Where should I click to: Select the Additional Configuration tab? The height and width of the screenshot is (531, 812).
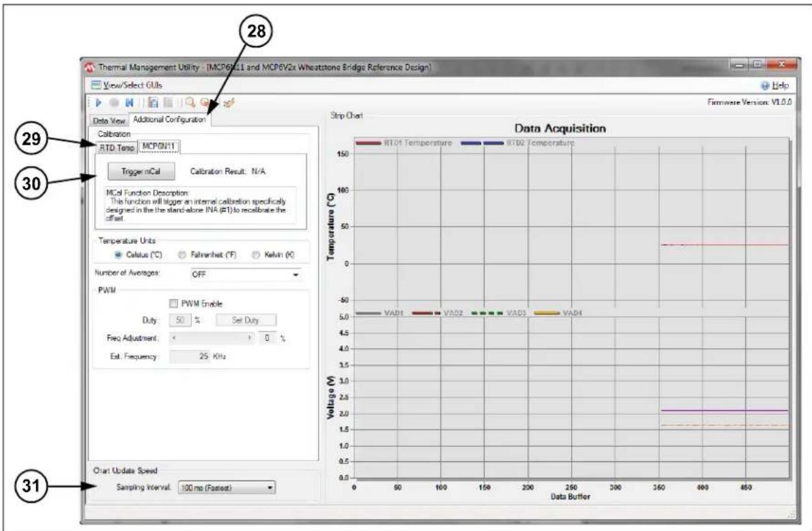(x=169, y=119)
